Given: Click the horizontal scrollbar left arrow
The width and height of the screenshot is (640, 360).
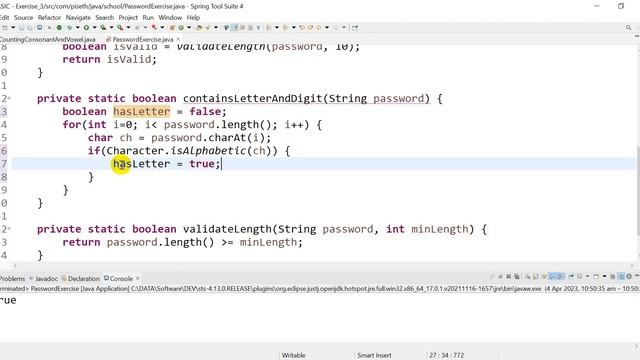Looking at the screenshot, I should coord(15,266).
